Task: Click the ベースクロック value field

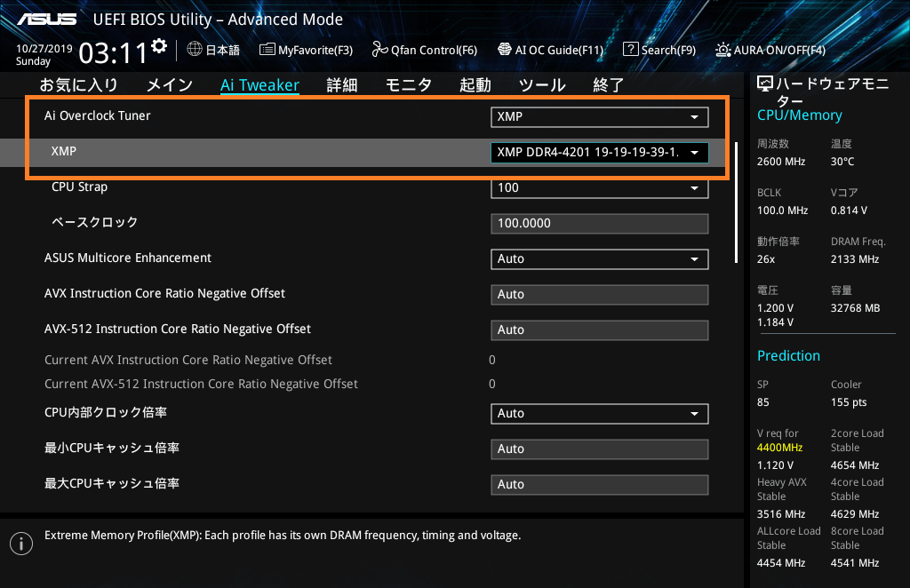Action: coord(600,223)
